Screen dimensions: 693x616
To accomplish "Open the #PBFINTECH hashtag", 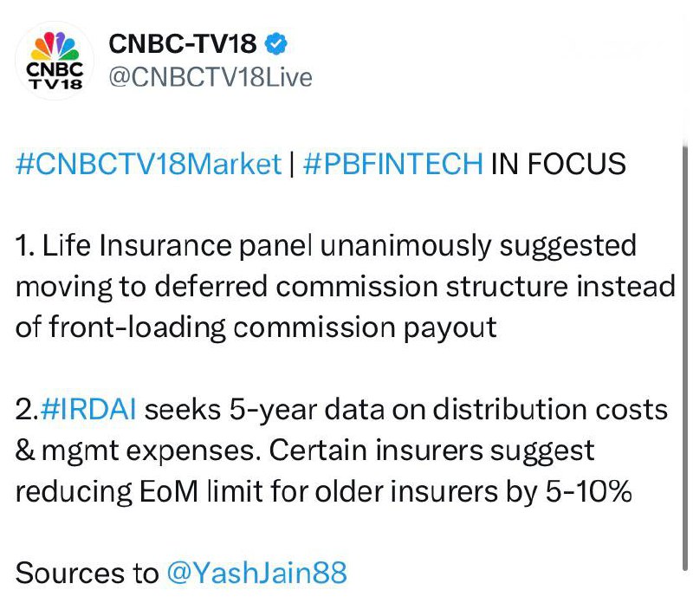I will [x=392, y=163].
